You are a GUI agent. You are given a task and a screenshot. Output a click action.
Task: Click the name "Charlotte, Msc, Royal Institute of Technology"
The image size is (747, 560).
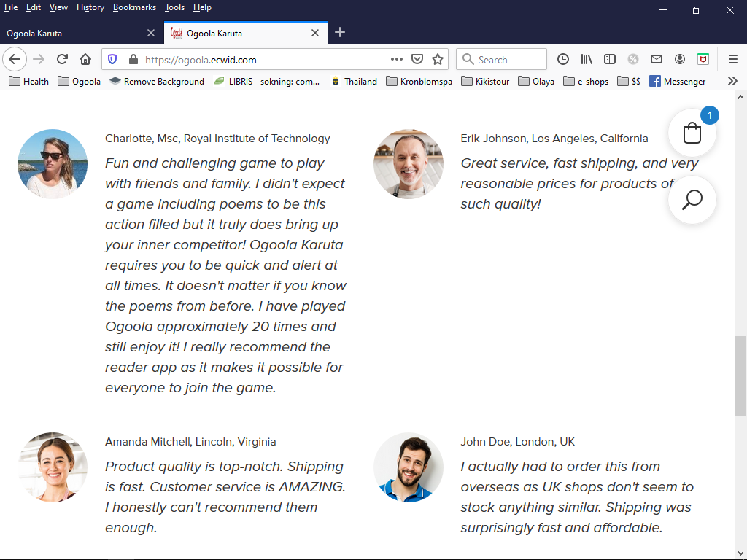217,139
